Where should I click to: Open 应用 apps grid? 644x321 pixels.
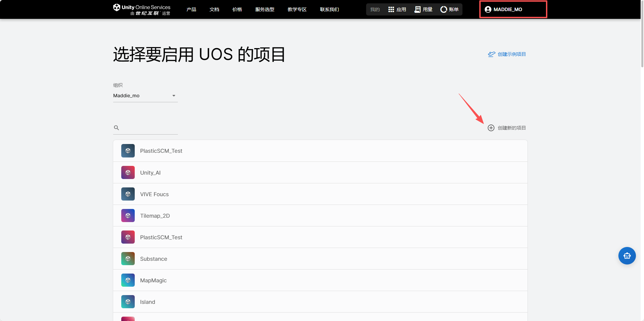coord(397,9)
